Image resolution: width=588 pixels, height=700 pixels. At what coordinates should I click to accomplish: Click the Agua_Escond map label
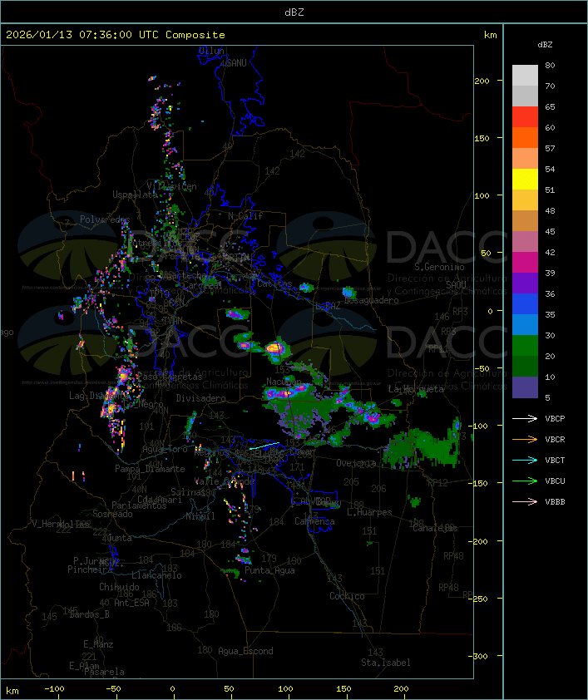click(245, 651)
